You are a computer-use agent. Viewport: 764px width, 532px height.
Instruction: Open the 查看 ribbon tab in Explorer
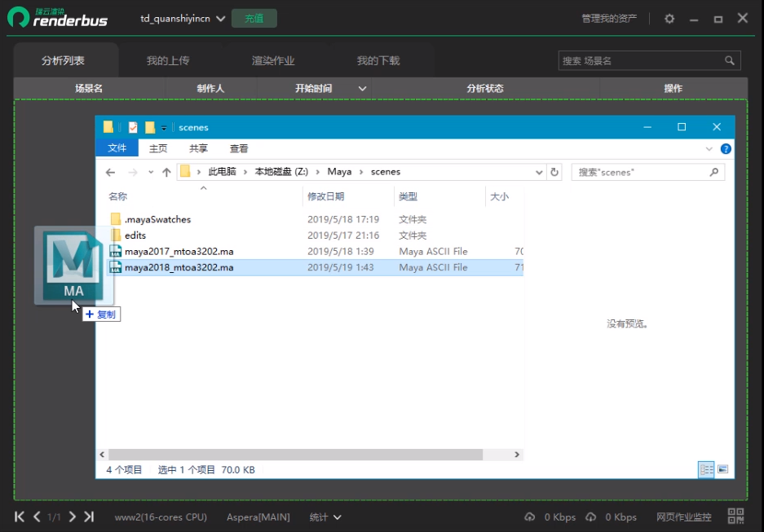239,148
